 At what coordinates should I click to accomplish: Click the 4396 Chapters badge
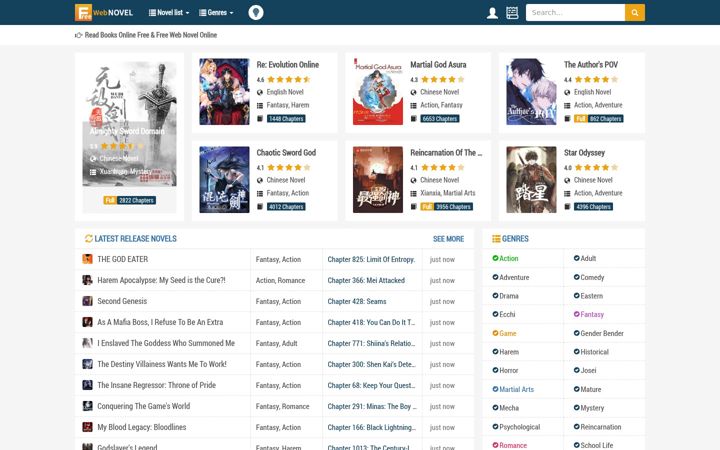point(593,207)
